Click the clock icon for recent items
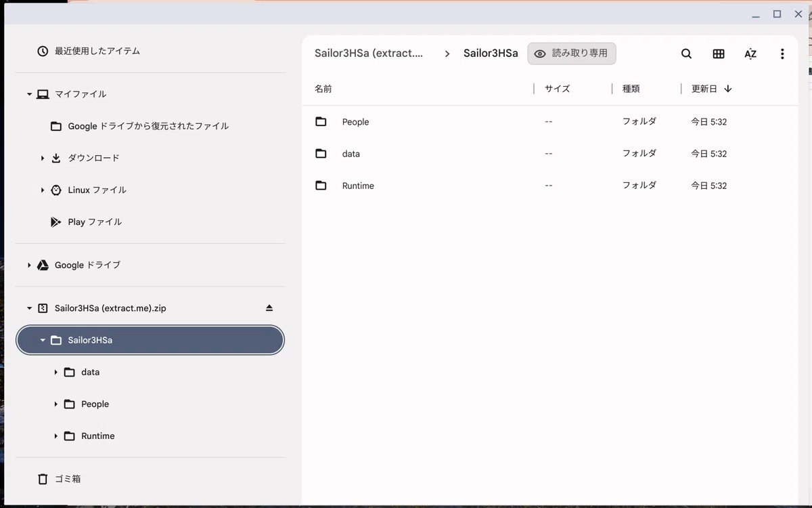The height and width of the screenshot is (508, 812). pyautogui.click(x=43, y=51)
